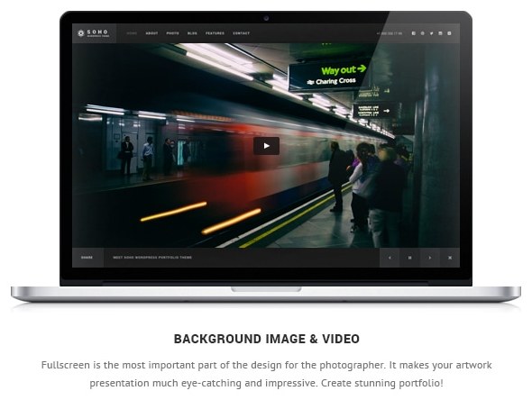Viewport: 532px width, 400px height.
Task: Click the last social icon in header
Action: [x=449, y=33]
